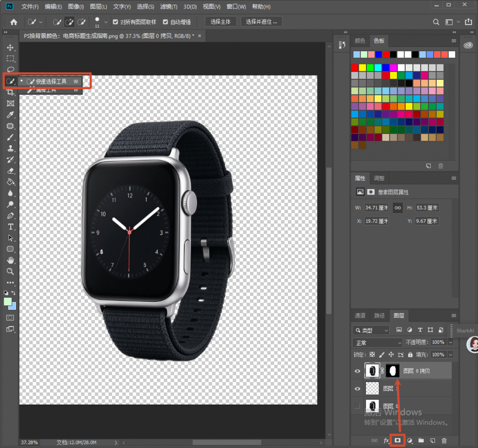The image size is (478, 448).
Task: Click the 选择主体 button
Action: tap(220, 21)
